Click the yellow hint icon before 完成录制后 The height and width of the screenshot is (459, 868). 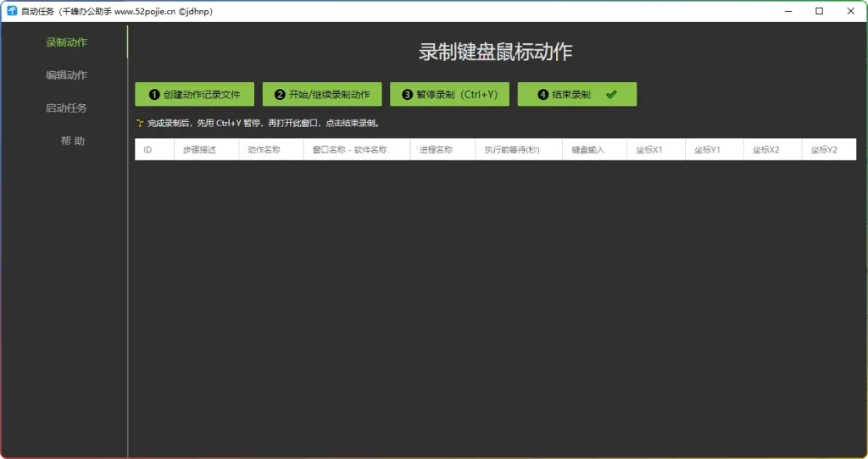coord(139,123)
